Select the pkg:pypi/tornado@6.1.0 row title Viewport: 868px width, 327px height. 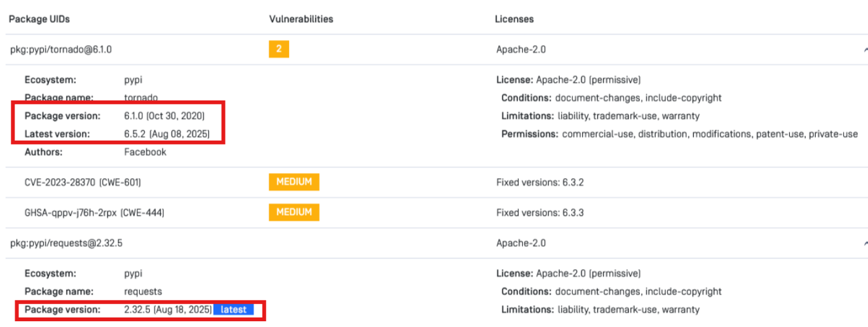click(61, 50)
